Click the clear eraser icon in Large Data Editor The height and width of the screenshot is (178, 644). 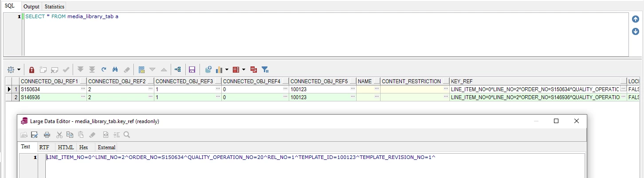(x=92, y=135)
